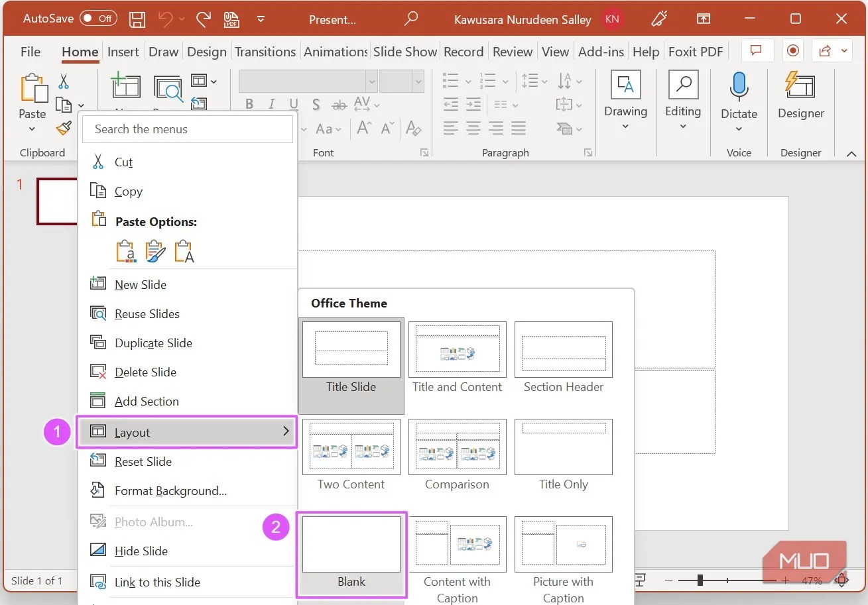
Task: Apply bold formatting
Action: pyautogui.click(x=249, y=104)
